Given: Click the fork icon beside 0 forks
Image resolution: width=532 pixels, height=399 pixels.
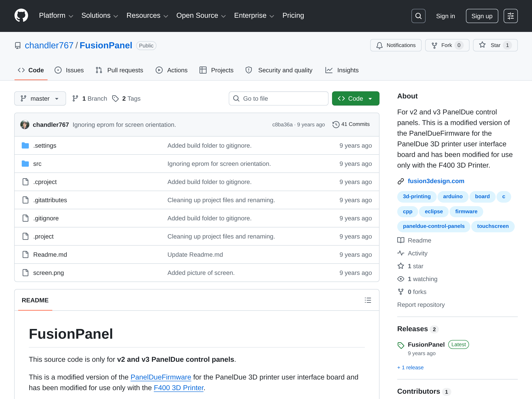Looking at the screenshot, I should coord(401,292).
